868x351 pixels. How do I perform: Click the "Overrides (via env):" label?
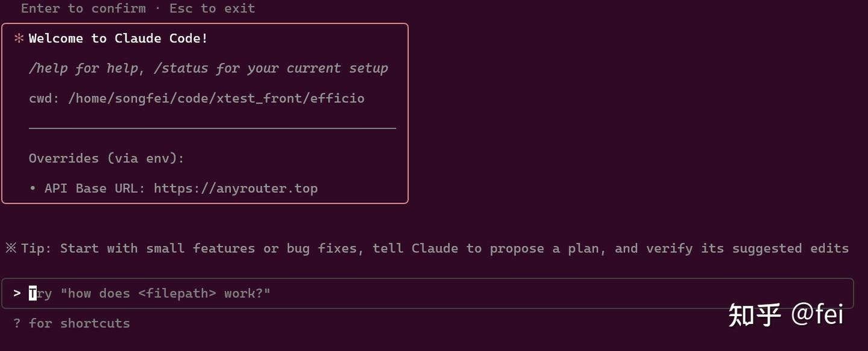pos(106,158)
